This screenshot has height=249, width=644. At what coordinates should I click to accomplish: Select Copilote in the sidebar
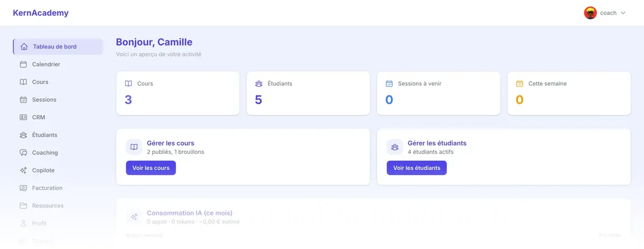(58, 171)
